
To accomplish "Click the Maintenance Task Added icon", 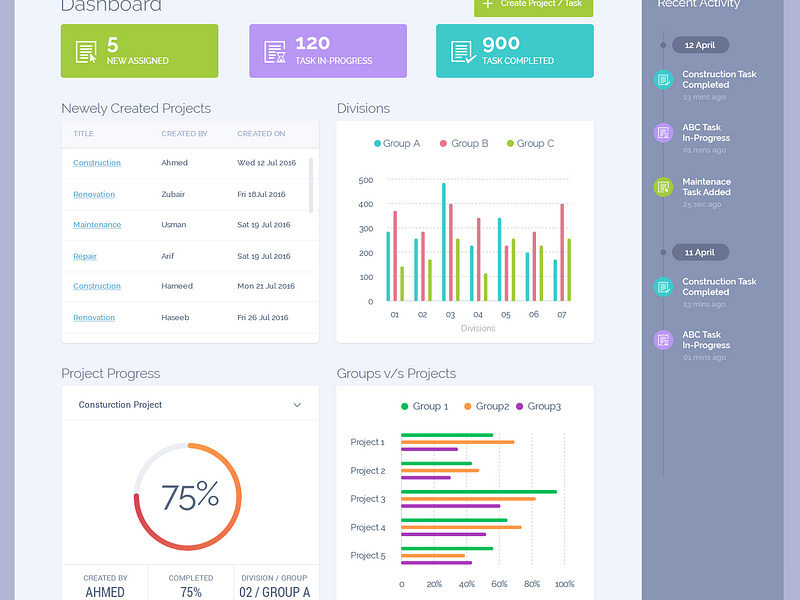I will (662, 187).
